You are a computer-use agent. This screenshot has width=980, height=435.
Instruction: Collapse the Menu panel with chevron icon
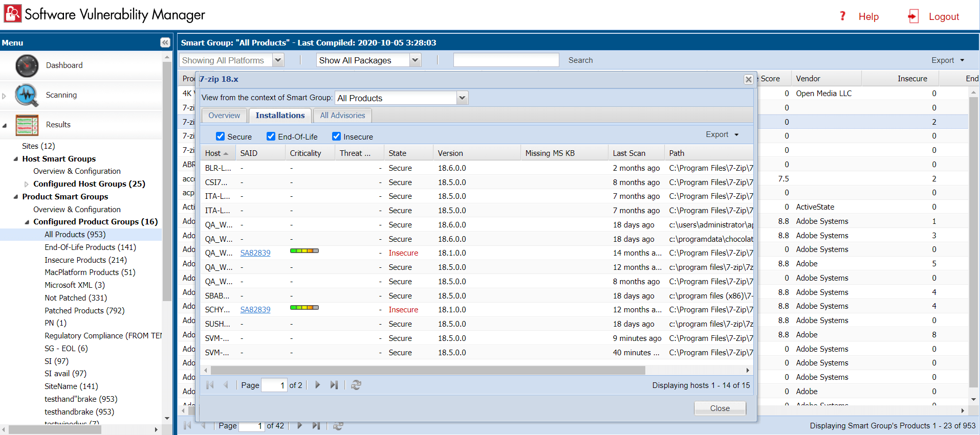(165, 42)
